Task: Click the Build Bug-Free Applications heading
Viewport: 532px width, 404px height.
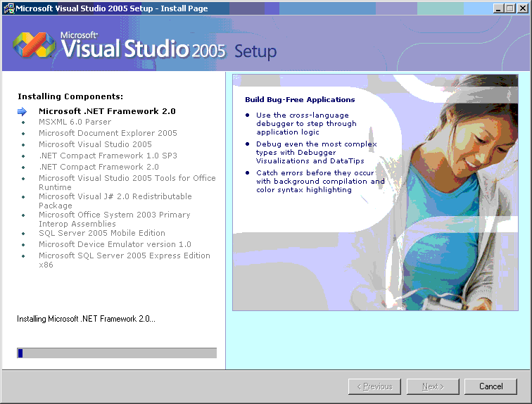Action: 300,99
